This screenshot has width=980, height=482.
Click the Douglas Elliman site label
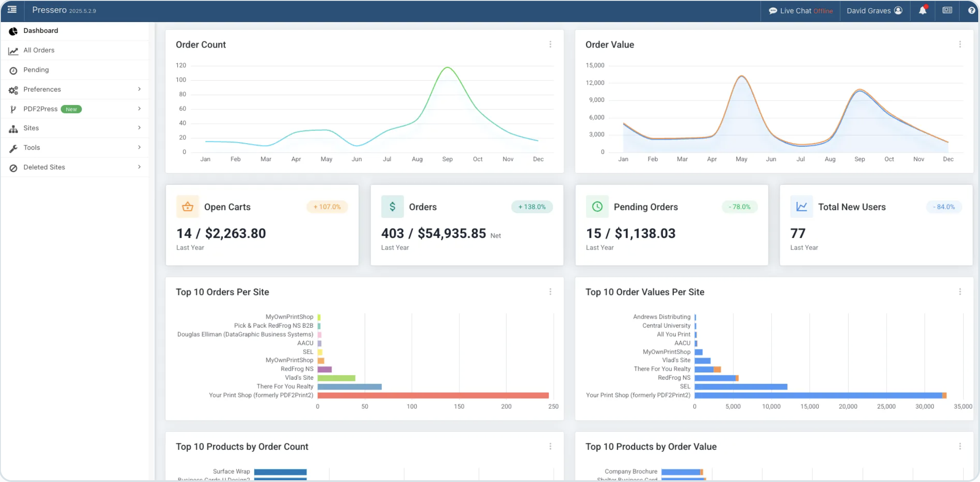coord(245,334)
